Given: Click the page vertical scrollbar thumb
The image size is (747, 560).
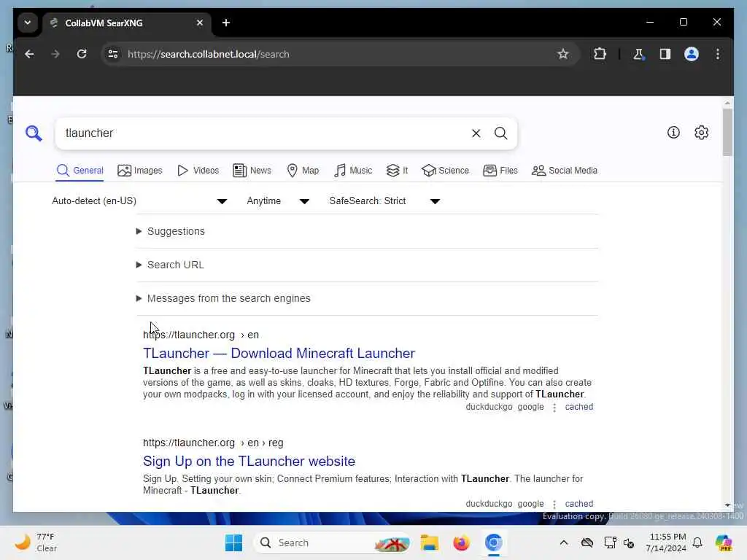Looking at the screenshot, I should click(727, 133).
